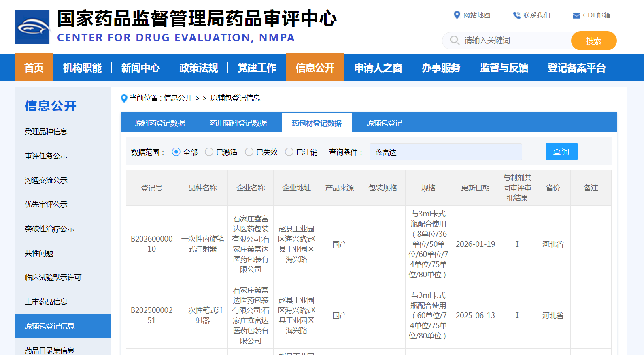Switch to 原料药登记数据 tab
Screen dimensions: 644x355
tap(160, 123)
